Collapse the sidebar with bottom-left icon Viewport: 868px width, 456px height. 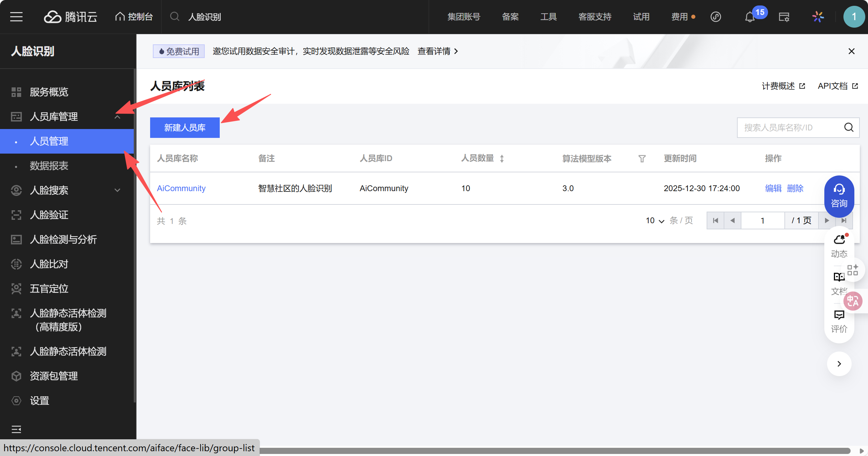coord(16,429)
